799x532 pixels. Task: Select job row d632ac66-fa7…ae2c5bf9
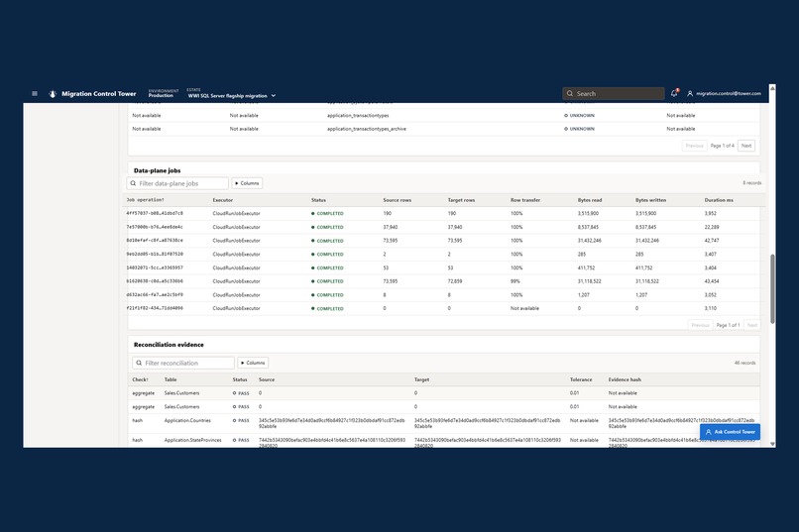coord(443,295)
